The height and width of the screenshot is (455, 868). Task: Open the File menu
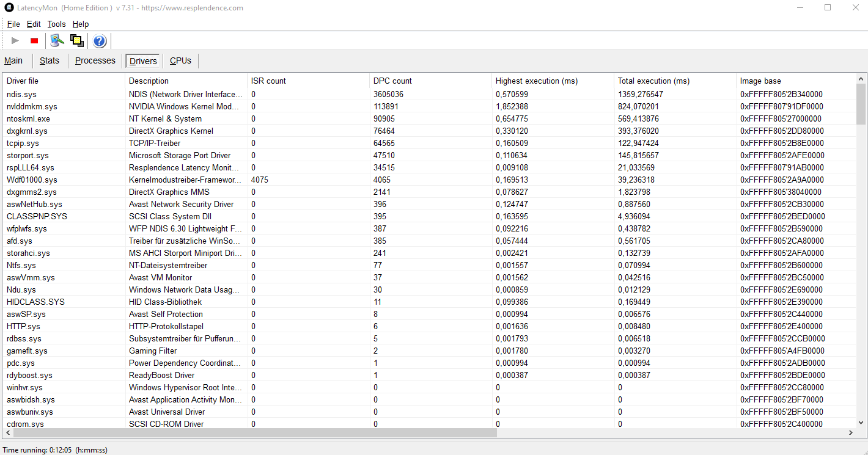(13, 24)
